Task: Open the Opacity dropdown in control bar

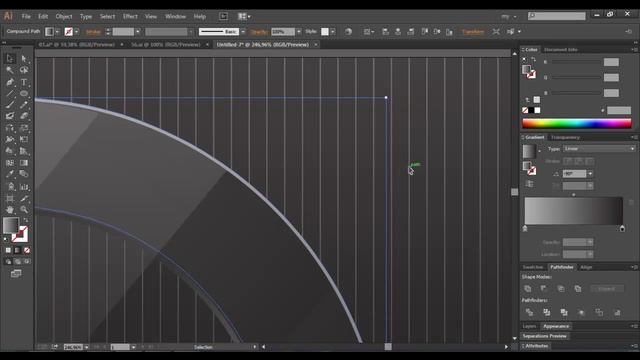Action: pos(299,31)
